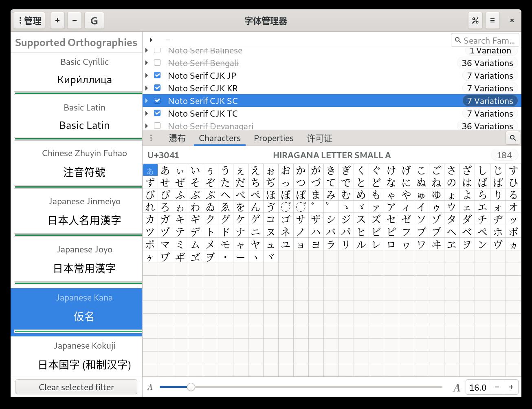This screenshot has width=532, height=409.
Task: Expand the top header row arrow
Action: pyautogui.click(x=151, y=40)
